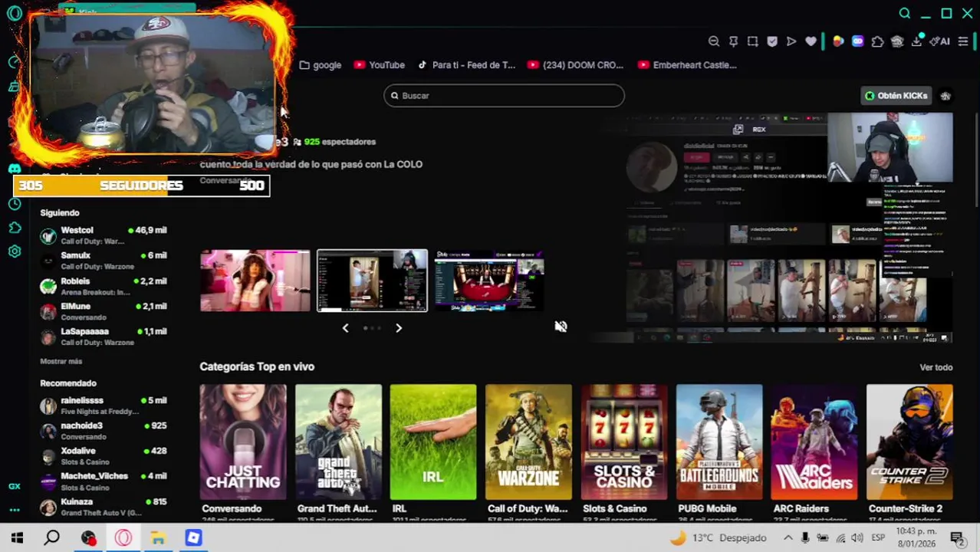Open the Roblox taskbar icon
This screenshot has width=980, height=552.
(193, 538)
